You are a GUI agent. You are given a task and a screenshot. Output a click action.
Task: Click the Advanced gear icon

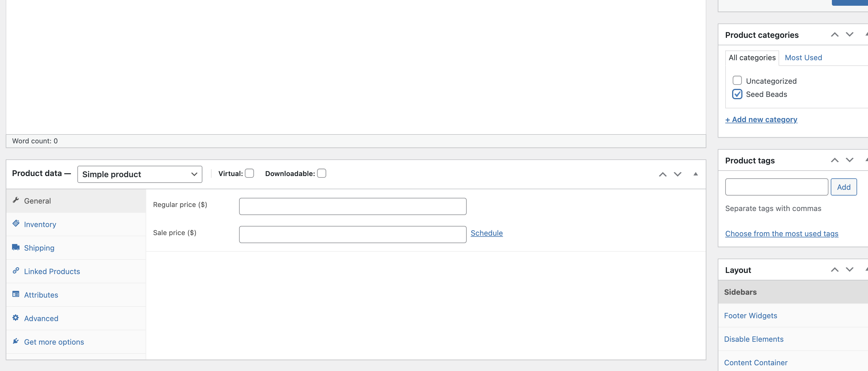[15, 318]
